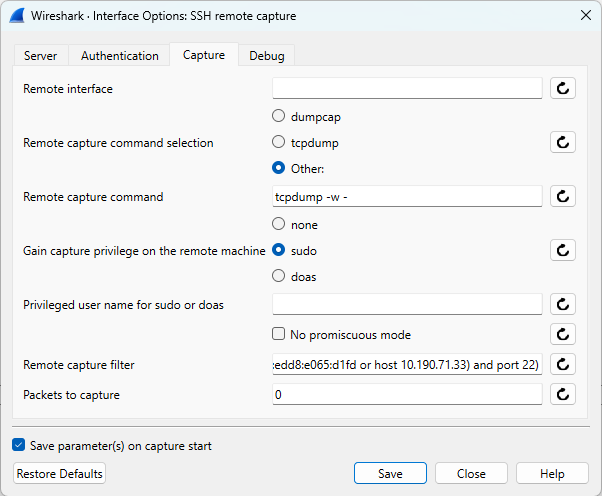Viewport: 602px width, 496px height.
Task: Click the Close button
Action: click(471, 473)
